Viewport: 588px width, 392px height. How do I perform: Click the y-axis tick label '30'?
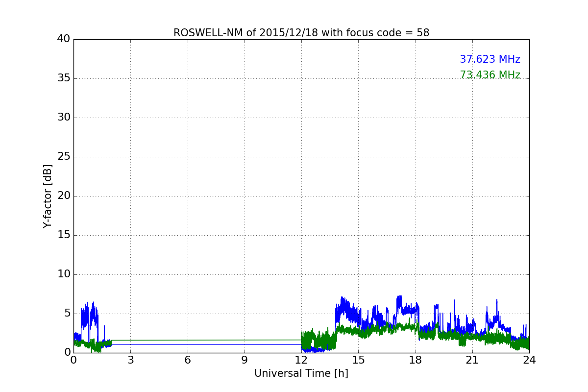(x=64, y=118)
